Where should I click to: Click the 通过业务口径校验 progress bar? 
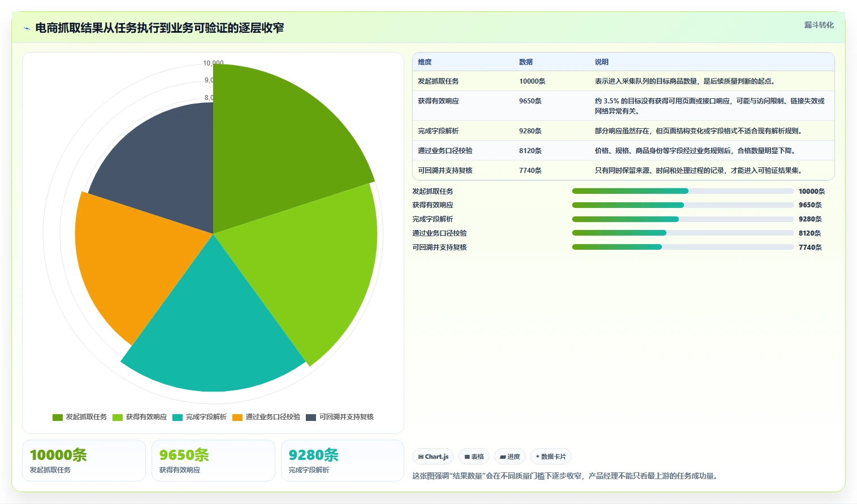[x=683, y=233]
